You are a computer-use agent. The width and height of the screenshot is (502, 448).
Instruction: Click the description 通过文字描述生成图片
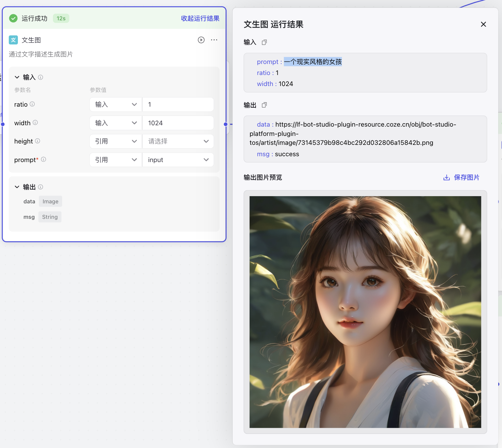tap(41, 54)
